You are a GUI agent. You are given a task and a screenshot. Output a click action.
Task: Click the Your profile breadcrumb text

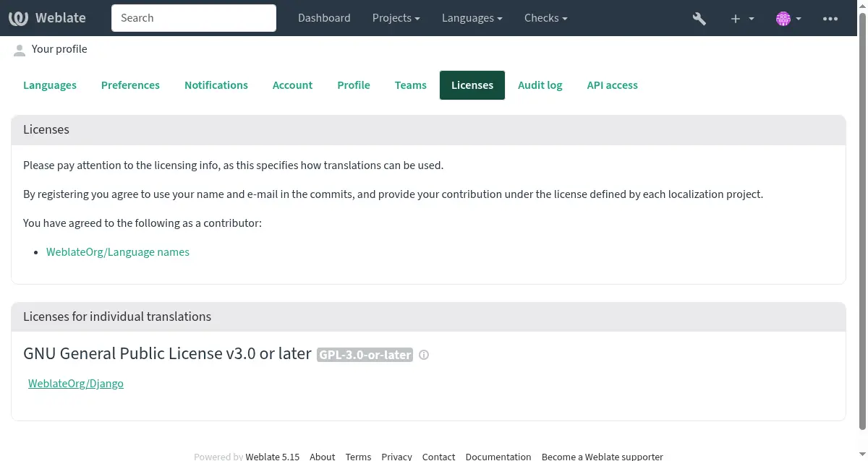pos(59,49)
